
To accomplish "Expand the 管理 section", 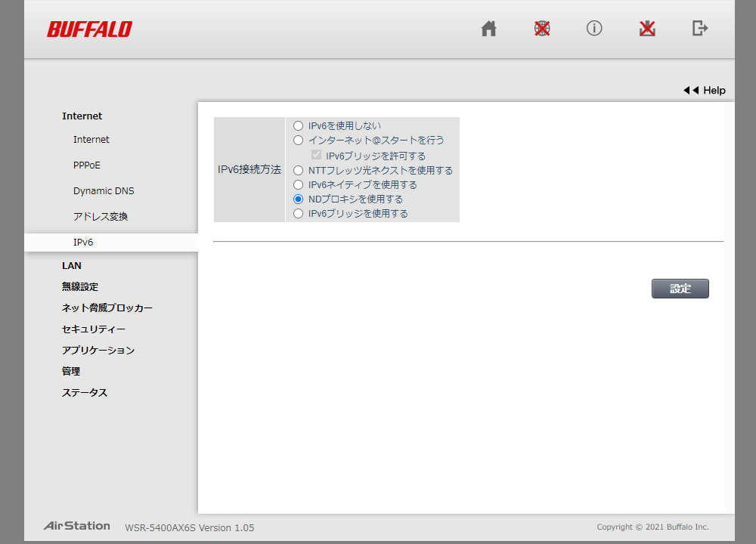I will [x=71, y=372].
